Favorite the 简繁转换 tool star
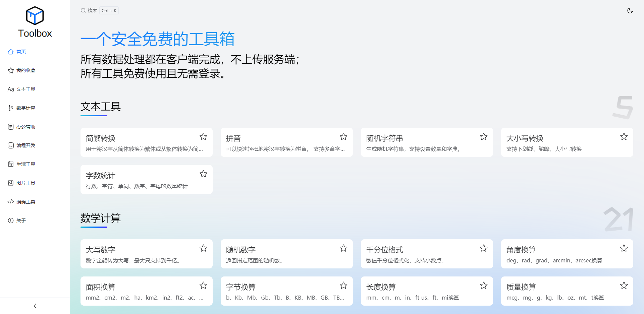Screen dimensions: 644x314 pos(203,137)
